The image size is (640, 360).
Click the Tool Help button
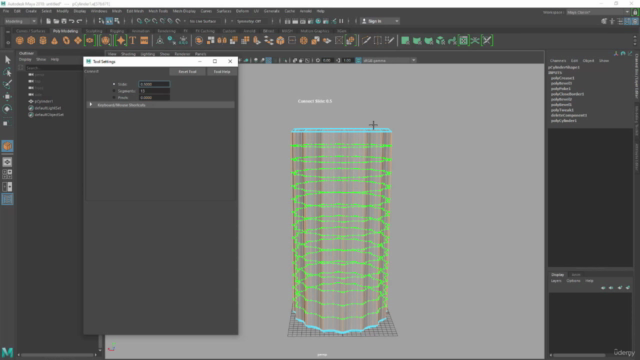pos(222,71)
